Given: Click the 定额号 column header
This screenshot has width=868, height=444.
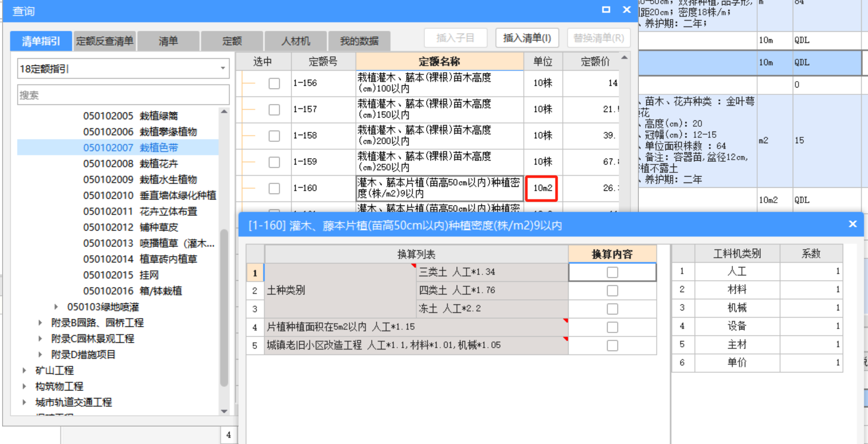Looking at the screenshot, I should 323,62.
